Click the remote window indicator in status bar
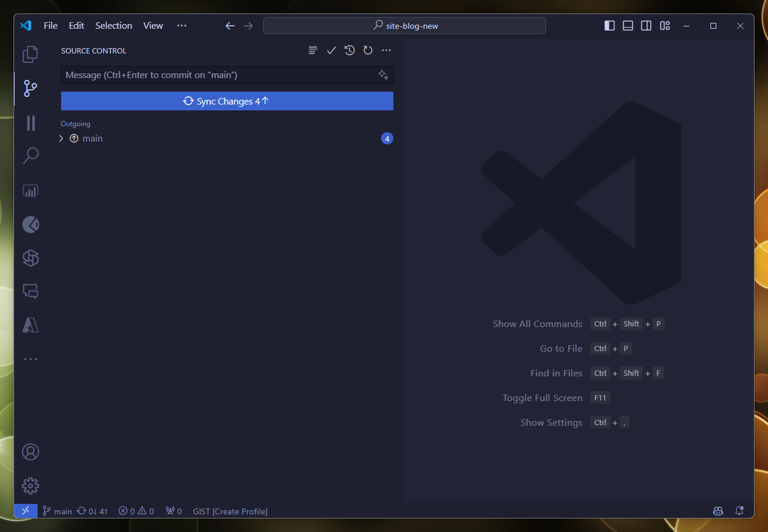 pyautogui.click(x=26, y=511)
